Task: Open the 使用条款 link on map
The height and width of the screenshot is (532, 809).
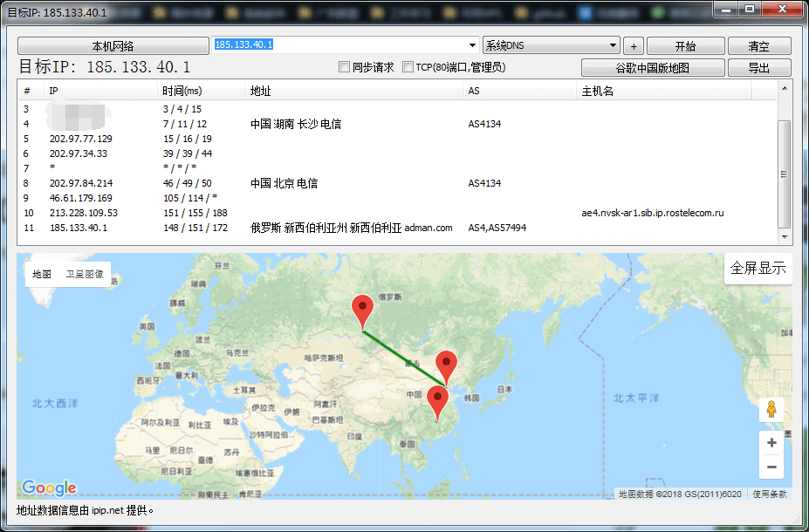Action: 769,494
